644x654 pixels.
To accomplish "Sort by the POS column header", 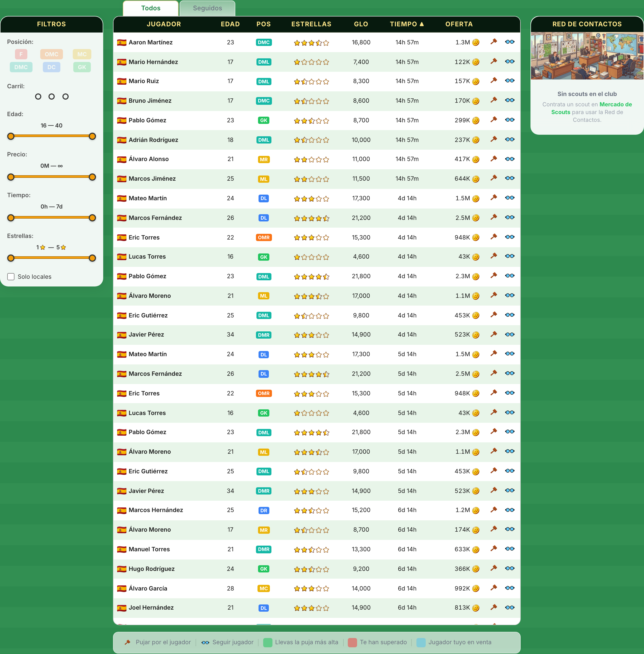I will [263, 24].
